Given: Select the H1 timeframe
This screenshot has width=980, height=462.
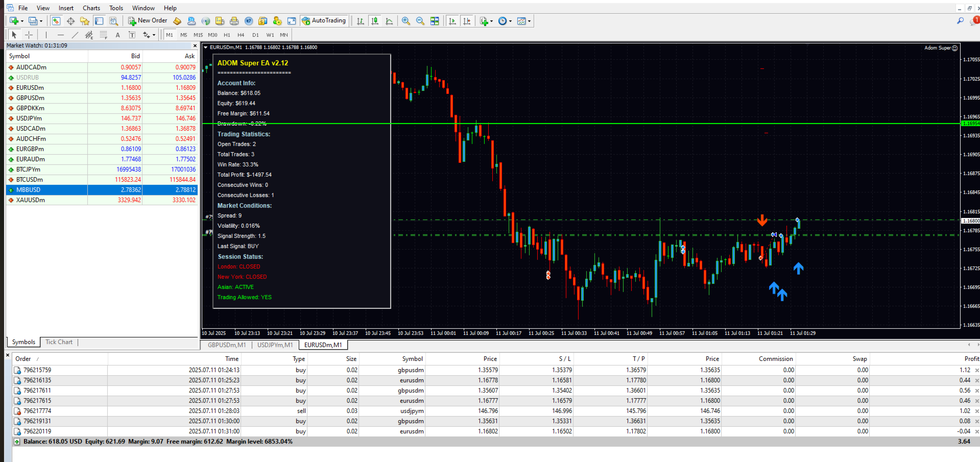Looking at the screenshot, I should (227, 35).
